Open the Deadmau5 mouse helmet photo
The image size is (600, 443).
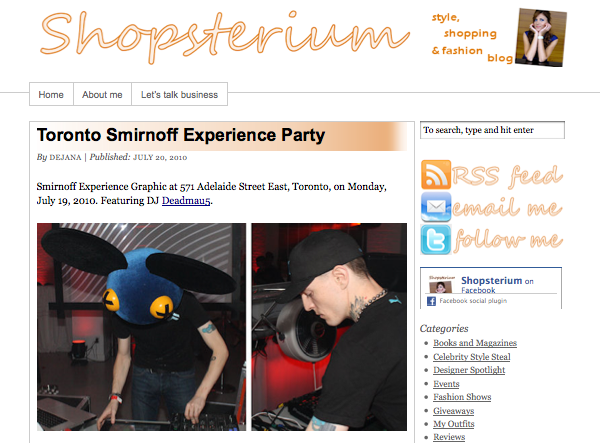point(142,327)
